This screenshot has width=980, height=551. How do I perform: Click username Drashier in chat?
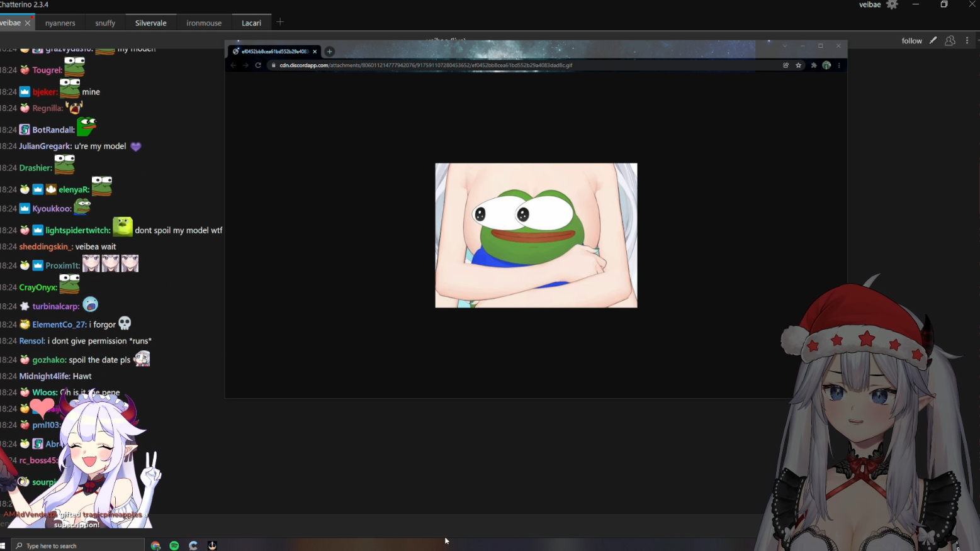pyautogui.click(x=36, y=168)
